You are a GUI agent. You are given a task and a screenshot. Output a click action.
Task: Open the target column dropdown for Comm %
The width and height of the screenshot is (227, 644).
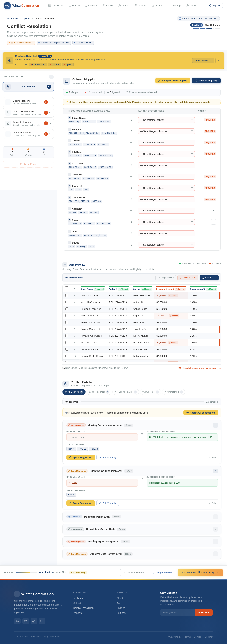(166, 188)
